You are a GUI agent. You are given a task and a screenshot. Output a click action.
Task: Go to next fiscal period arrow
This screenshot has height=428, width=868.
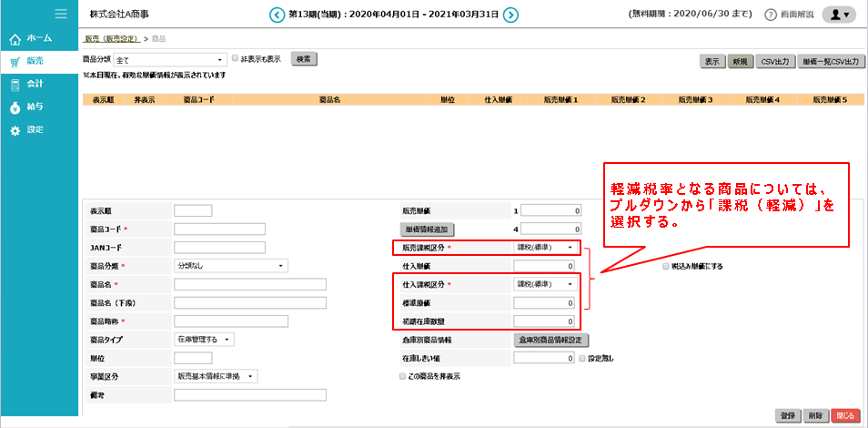click(511, 15)
